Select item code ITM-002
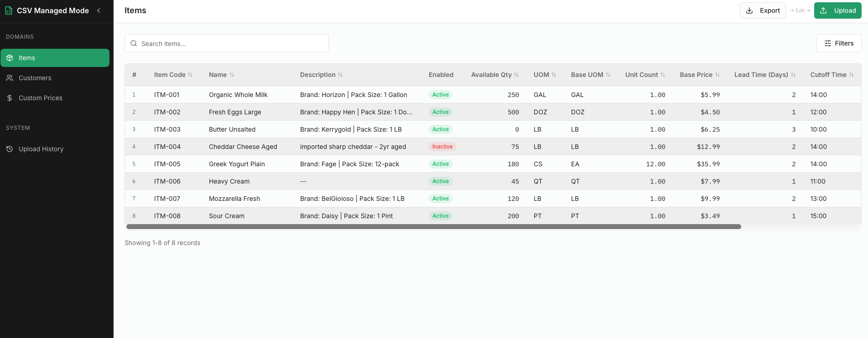 point(167,112)
